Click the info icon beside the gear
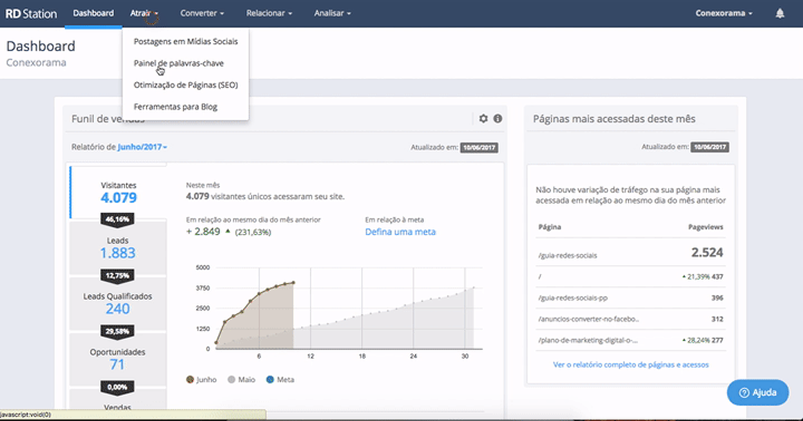 tap(497, 119)
